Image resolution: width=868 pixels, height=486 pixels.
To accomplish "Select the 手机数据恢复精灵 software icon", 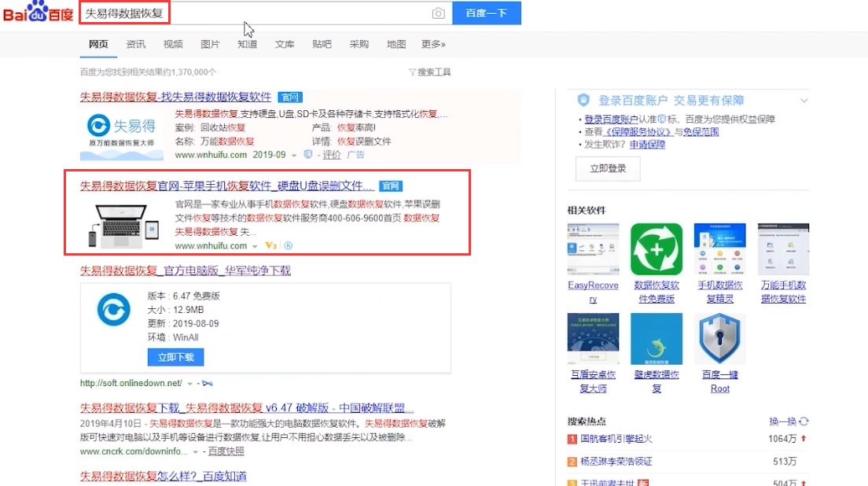I will [x=719, y=249].
